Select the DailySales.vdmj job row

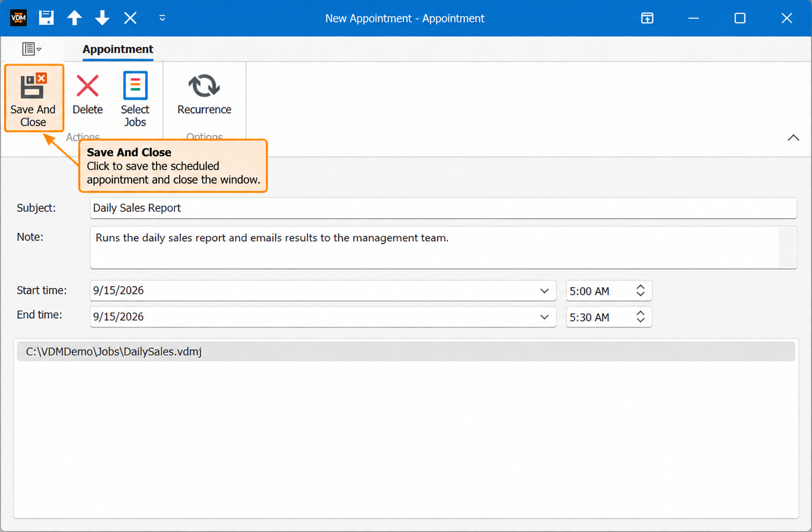[406, 352]
